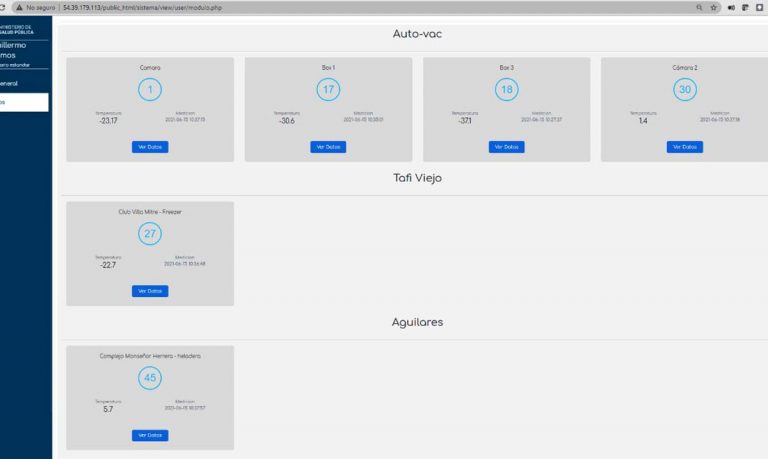Click the bookmark star in address bar
Screen dimensions: 768x459
coord(714,7)
